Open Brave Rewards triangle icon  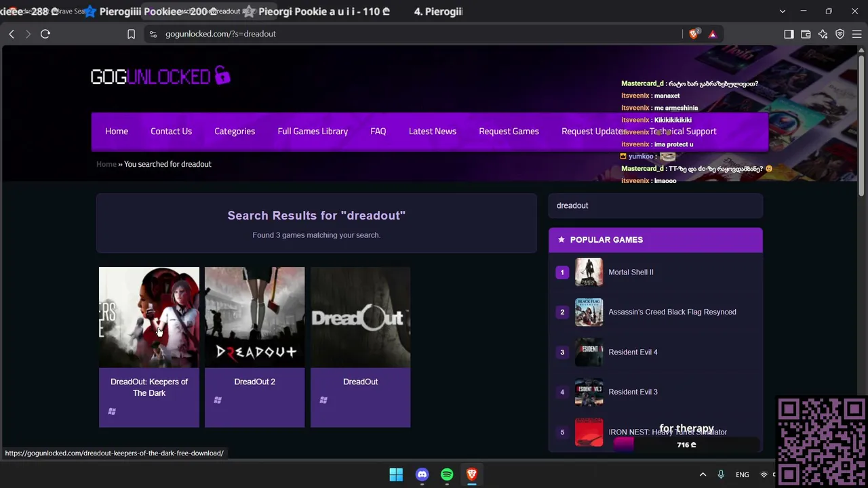(712, 34)
